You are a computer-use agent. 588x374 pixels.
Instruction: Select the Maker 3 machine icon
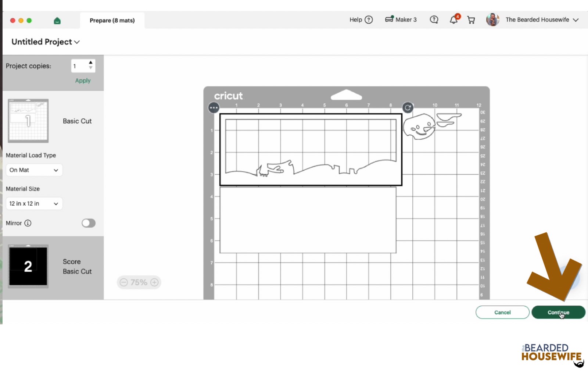point(389,19)
